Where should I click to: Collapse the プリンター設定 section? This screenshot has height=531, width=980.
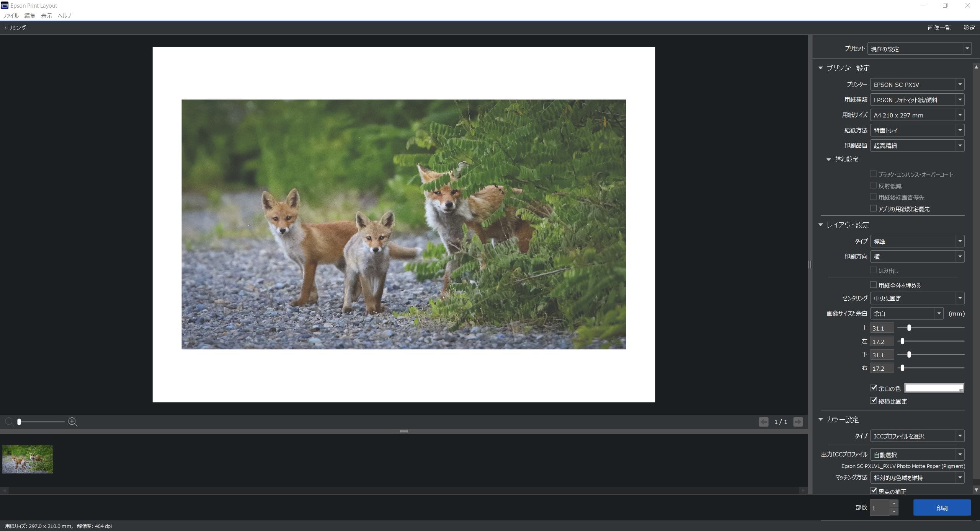coord(820,68)
